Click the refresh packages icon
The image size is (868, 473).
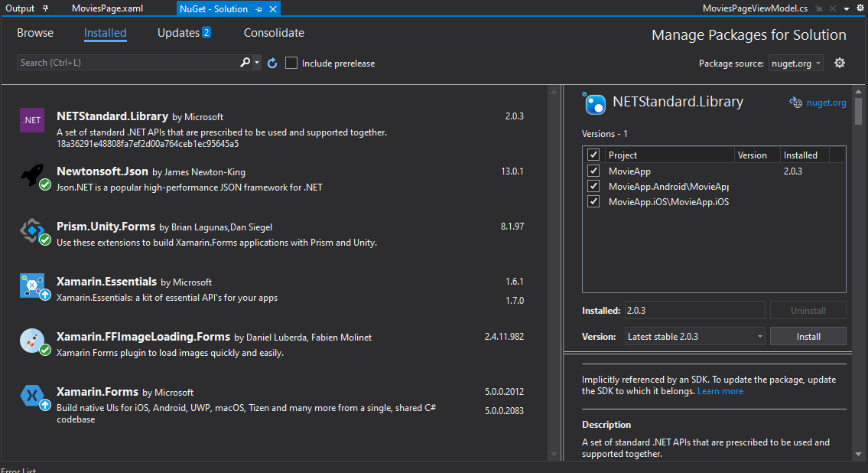pos(272,63)
